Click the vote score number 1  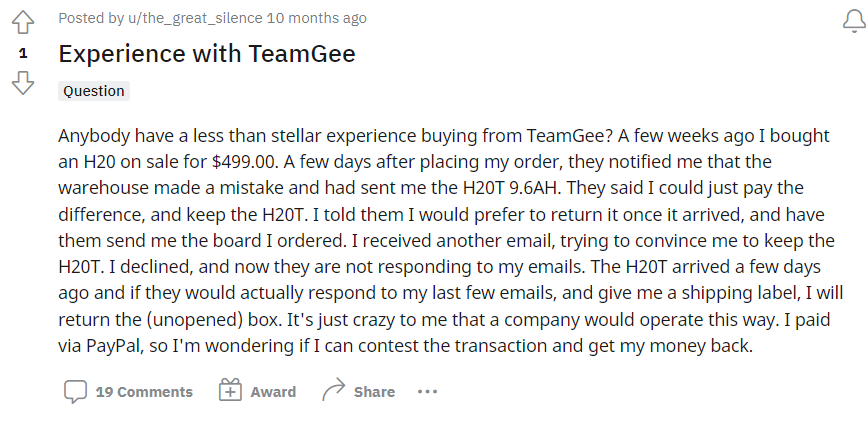(x=23, y=53)
